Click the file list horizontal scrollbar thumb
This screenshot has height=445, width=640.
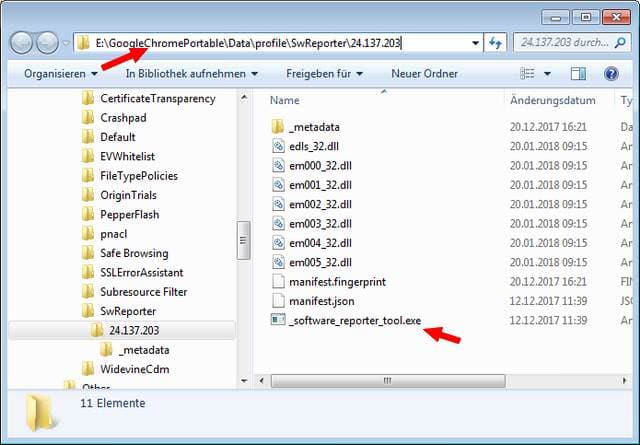(x=388, y=381)
